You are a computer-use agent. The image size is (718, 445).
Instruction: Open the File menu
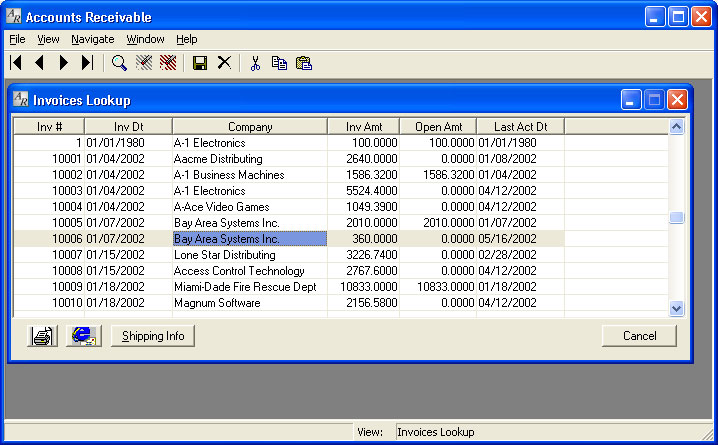[x=17, y=39]
